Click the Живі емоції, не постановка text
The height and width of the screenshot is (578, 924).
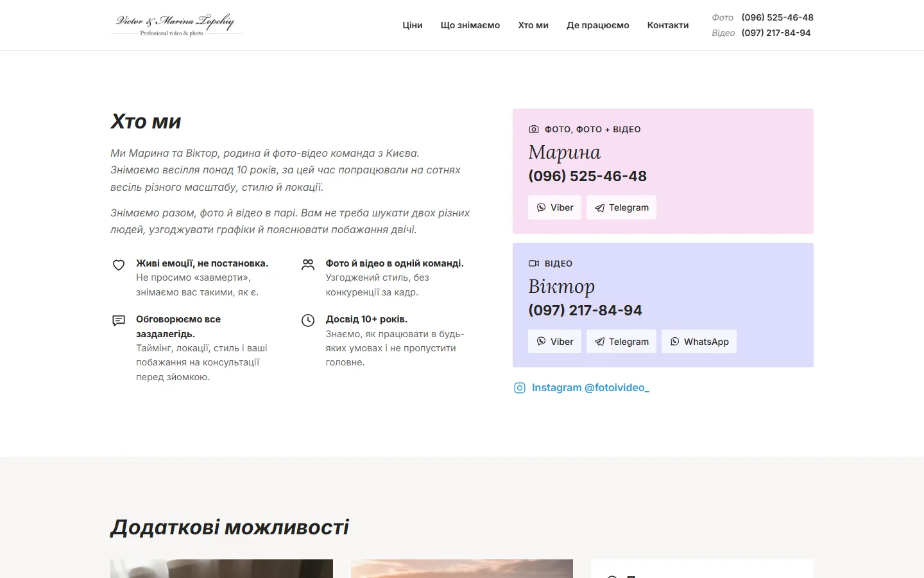click(x=202, y=263)
